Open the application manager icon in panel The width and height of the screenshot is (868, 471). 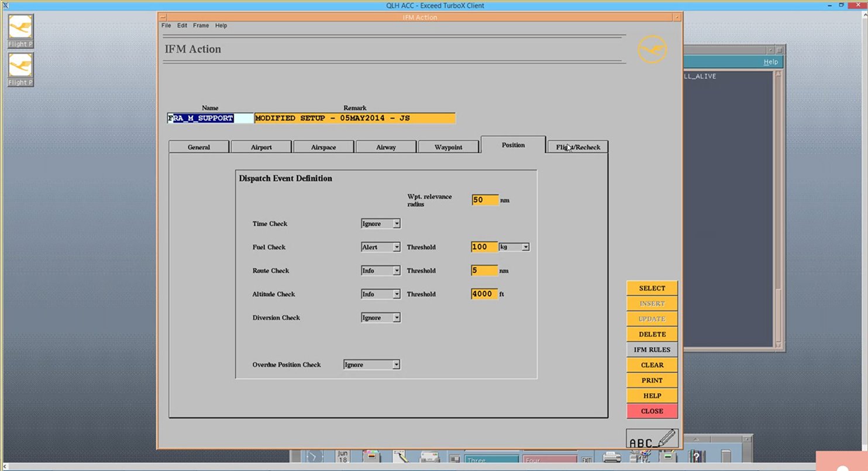669,456
